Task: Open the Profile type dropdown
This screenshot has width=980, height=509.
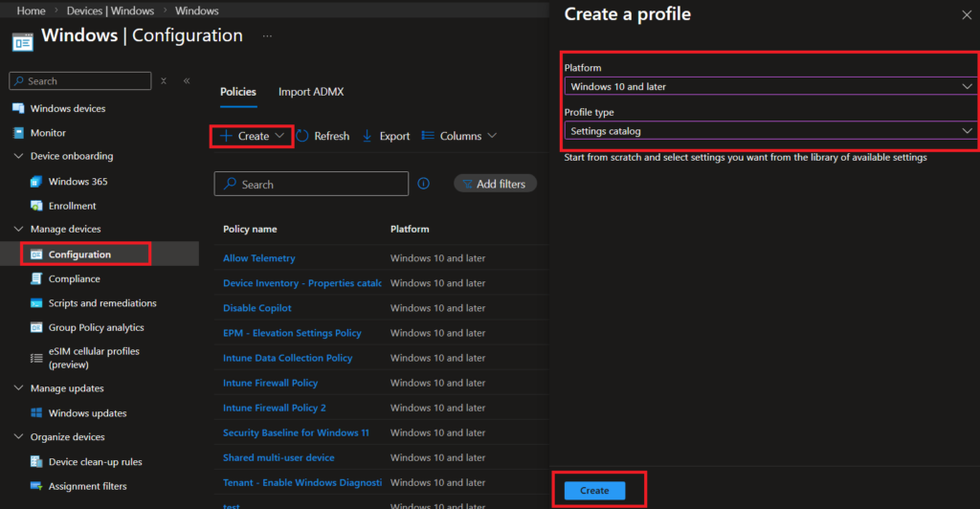Action: click(x=770, y=130)
